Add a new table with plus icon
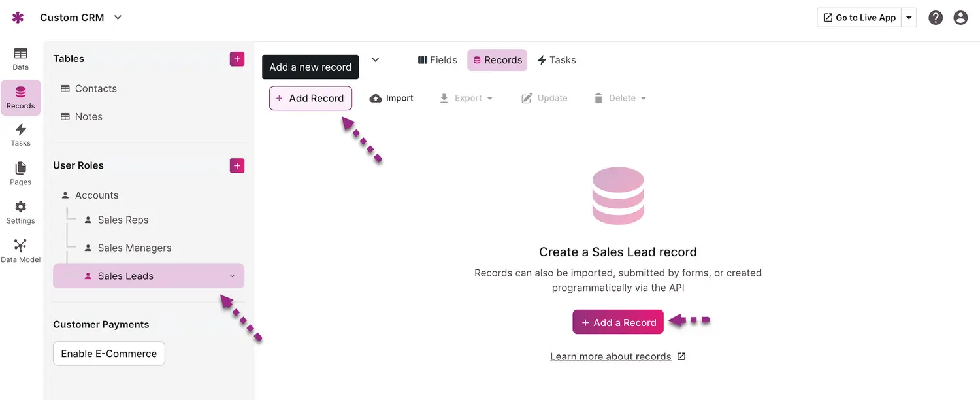The image size is (980, 400). [x=237, y=59]
